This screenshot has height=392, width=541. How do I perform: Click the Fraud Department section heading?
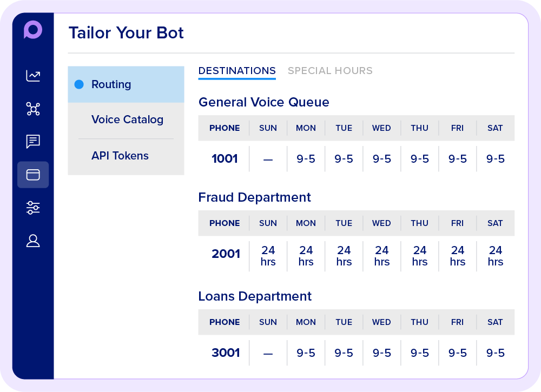254,197
